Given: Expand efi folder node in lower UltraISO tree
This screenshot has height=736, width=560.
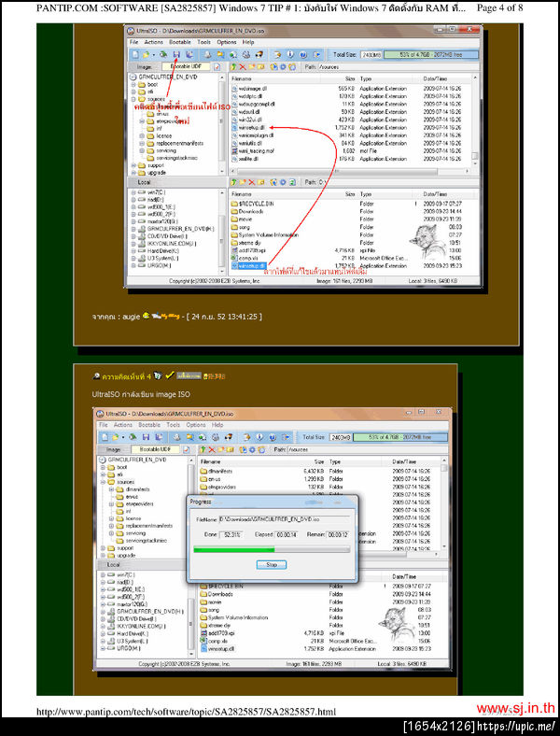Looking at the screenshot, I should coord(103,474).
